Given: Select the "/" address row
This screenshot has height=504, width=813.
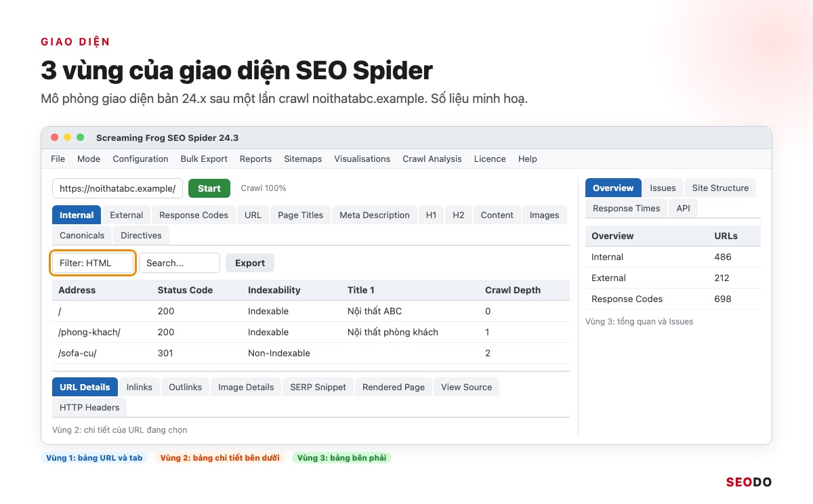Looking at the screenshot, I should point(311,312).
